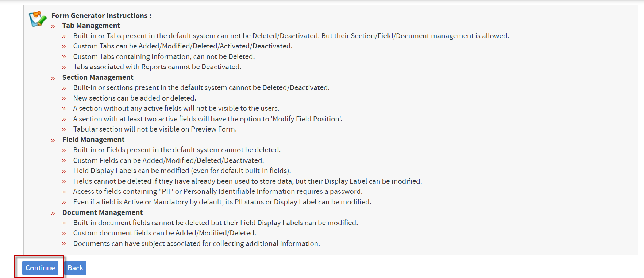Click bullet before 'New sections can be added' line
This screenshot has height=278, width=644.
(64, 98)
